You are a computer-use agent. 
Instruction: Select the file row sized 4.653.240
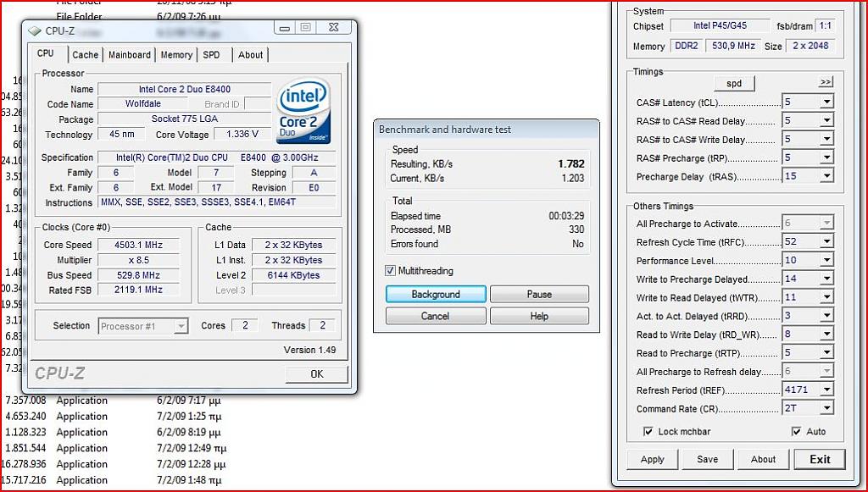point(114,417)
